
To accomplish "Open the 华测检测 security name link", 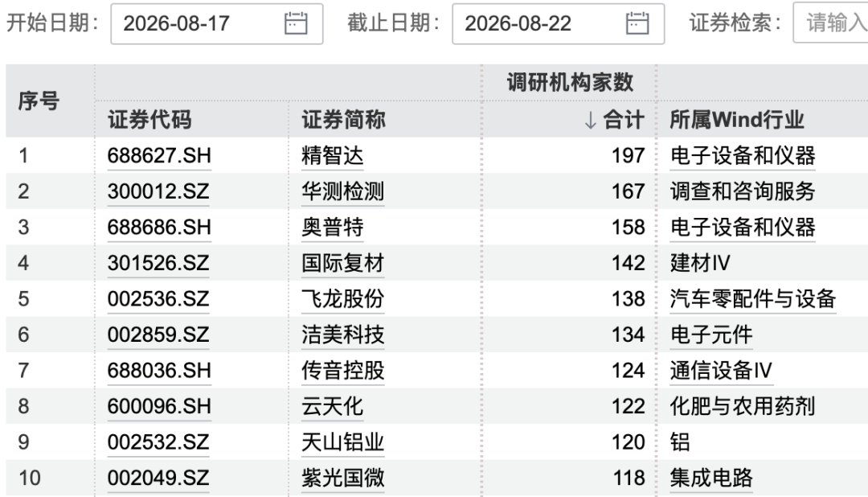I will tap(342, 191).
